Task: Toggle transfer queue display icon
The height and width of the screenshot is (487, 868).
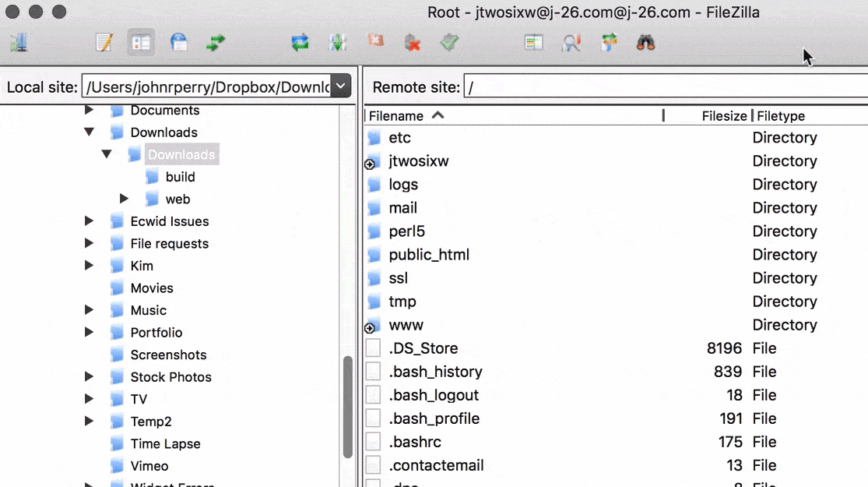Action: (x=216, y=42)
